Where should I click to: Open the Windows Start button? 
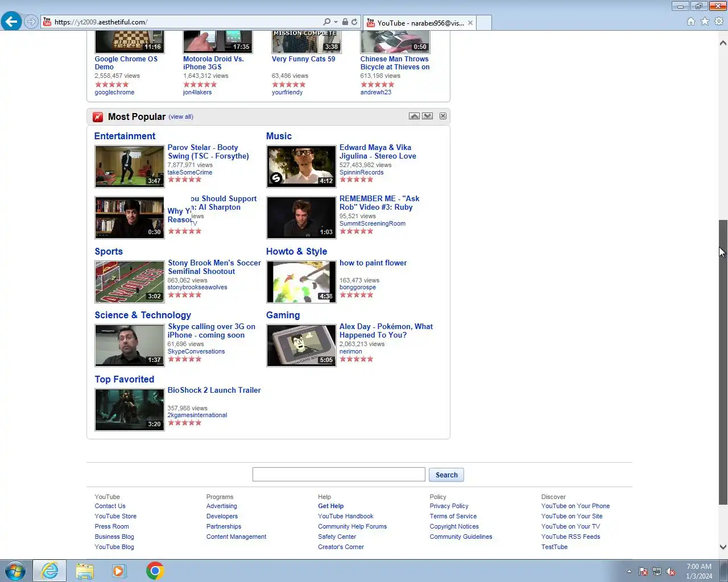pyautogui.click(x=15, y=571)
